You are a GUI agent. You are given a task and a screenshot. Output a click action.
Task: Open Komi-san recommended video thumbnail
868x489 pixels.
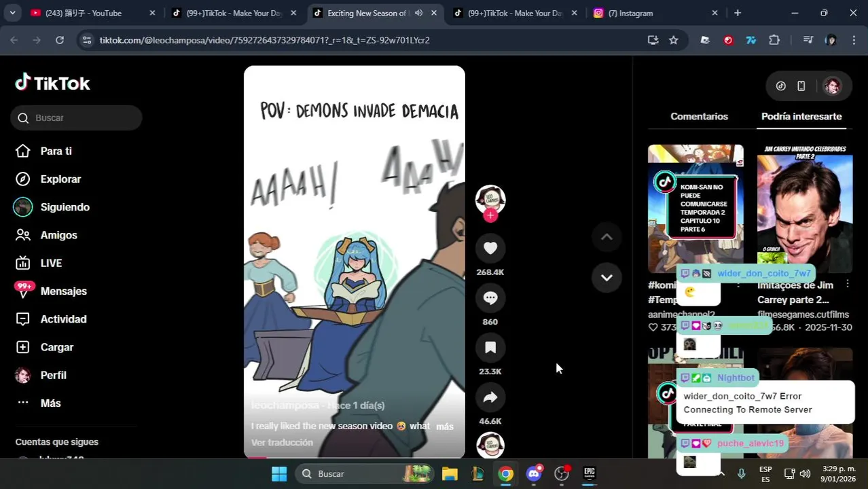(695, 209)
